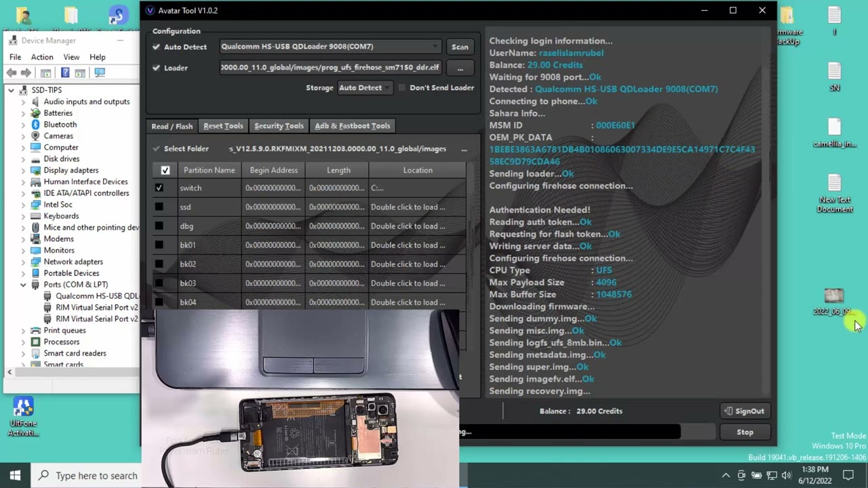
Task: Select the Read / Flash tab
Action: coord(172,126)
